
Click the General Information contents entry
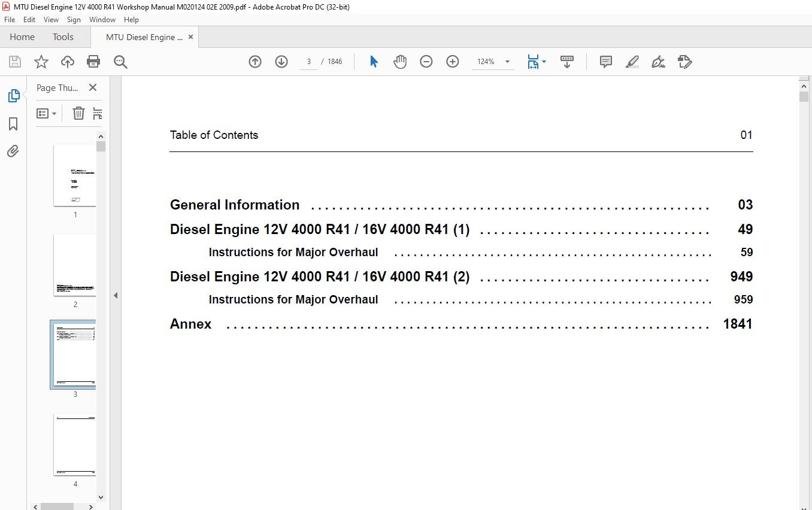461,205
